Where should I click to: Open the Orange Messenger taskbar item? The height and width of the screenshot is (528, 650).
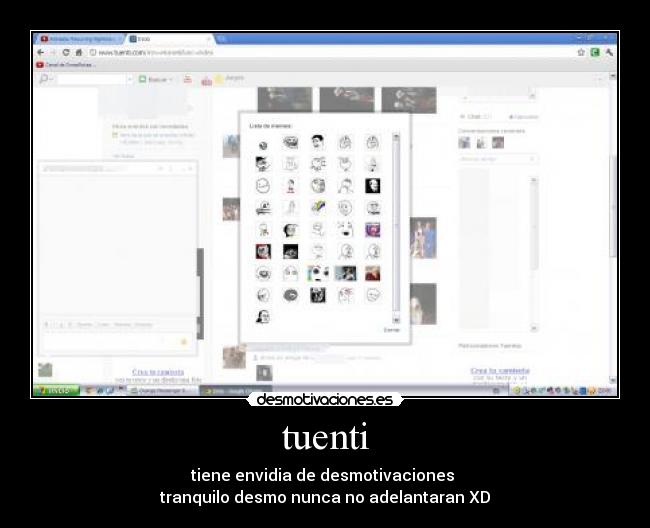[162, 391]
